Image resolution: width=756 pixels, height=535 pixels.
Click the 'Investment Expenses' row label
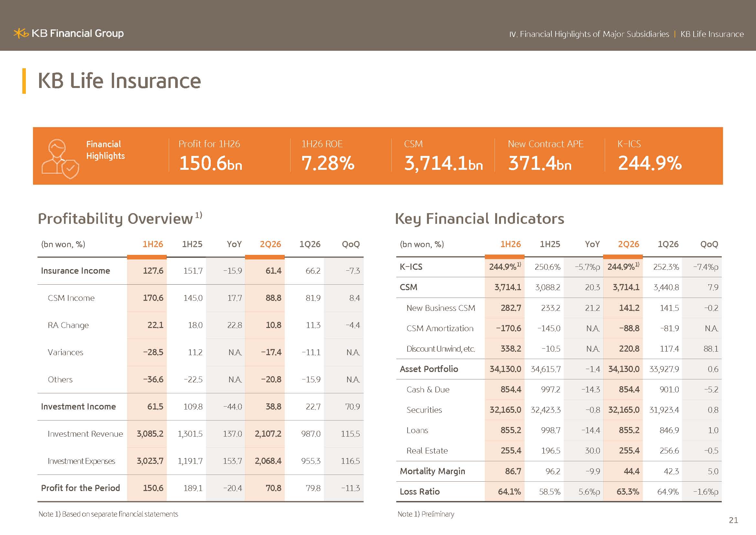click(x=81, y=461)
